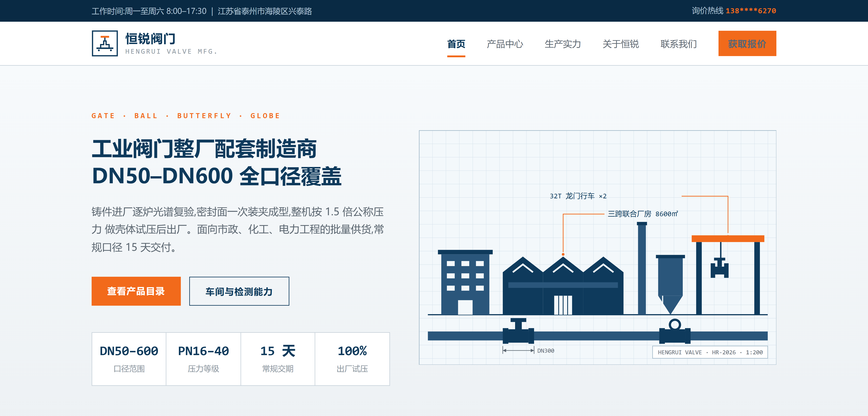Viewport: 868px width, 416px height.
Task: Click the GATE · BALL · BUTTERFLY · GLOBE tagline
Action: click(x=186, y=116)
